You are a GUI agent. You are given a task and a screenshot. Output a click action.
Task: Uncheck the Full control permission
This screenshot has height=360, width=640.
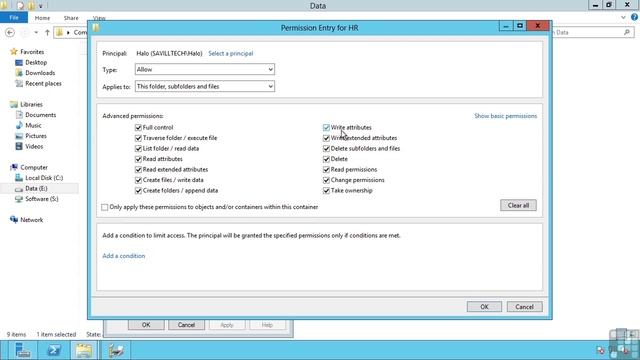(x=138, y=127)
